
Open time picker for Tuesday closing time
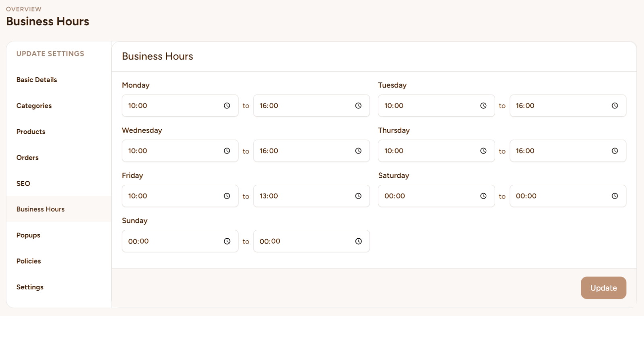tap(615, 106)
